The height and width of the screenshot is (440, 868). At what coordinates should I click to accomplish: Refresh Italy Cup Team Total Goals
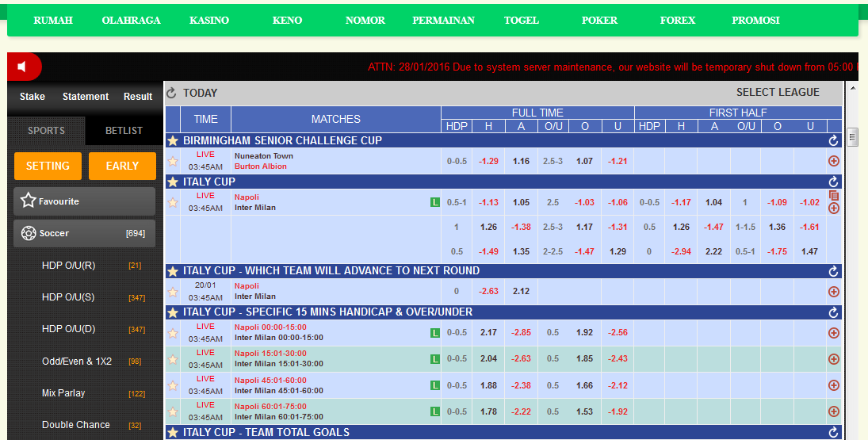pos(833,432)
